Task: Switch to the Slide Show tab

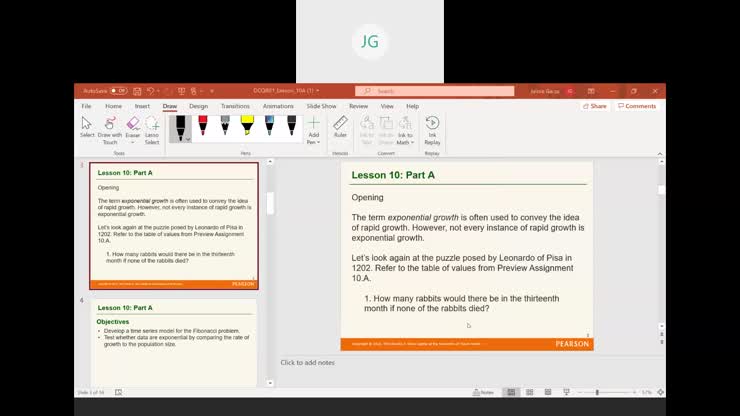Action: click(x=321, y=106)
